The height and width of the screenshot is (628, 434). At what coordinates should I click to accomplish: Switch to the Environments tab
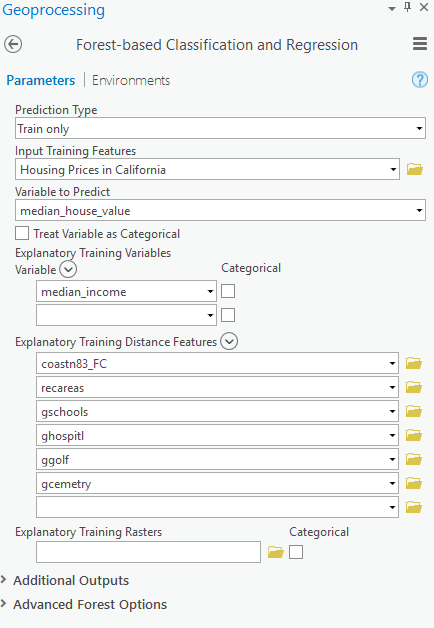click(x=131, y=80)
